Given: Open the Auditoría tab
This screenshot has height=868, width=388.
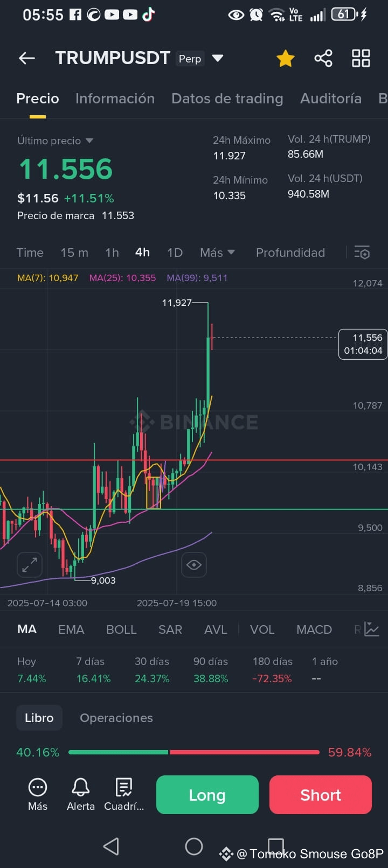Looking at the screenshot, I should (x=331, y=99).
